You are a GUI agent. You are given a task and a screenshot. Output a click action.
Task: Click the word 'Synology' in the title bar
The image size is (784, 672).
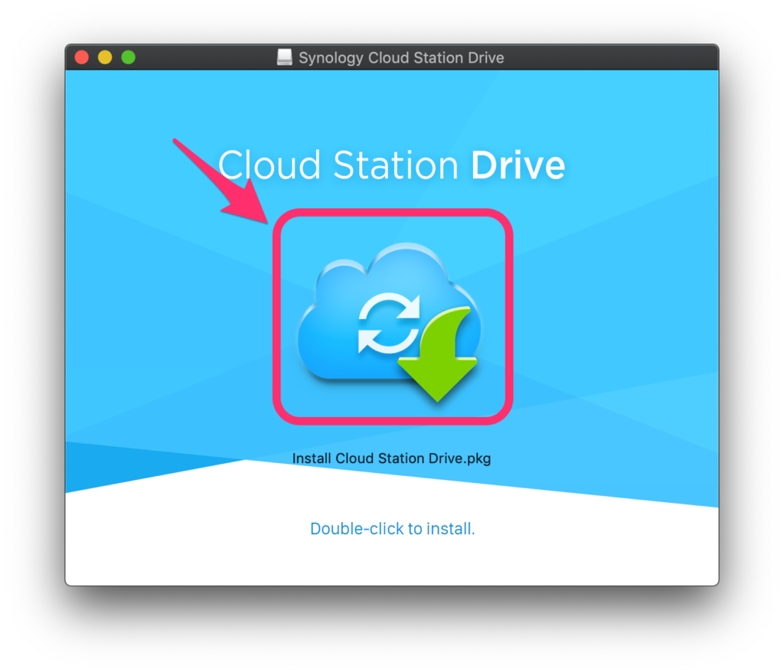(x=331, y=57)
